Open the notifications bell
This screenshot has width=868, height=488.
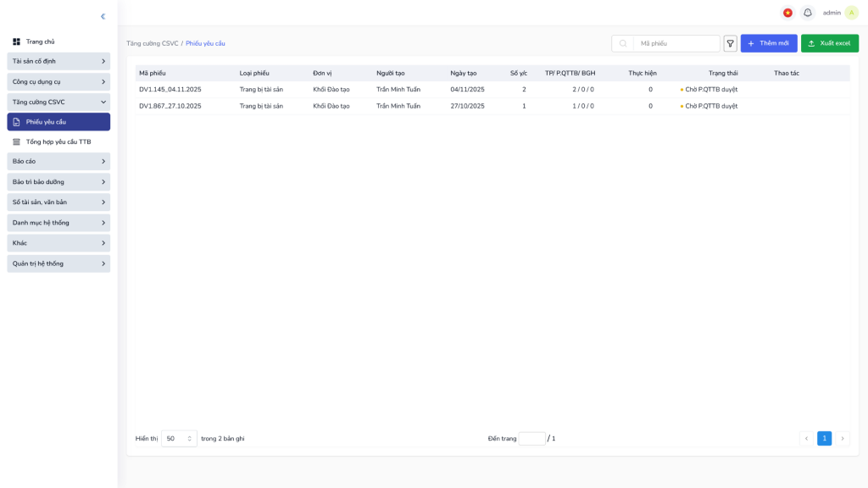tap(807, 13)
